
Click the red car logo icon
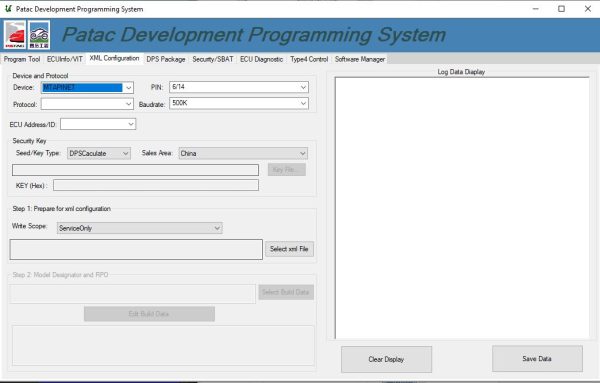15,35
